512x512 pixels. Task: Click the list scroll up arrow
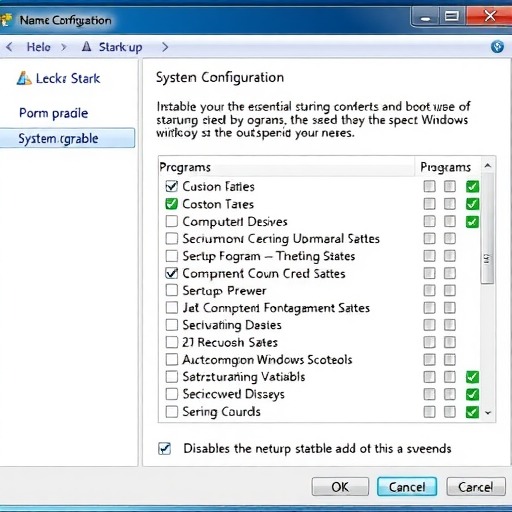488,166
